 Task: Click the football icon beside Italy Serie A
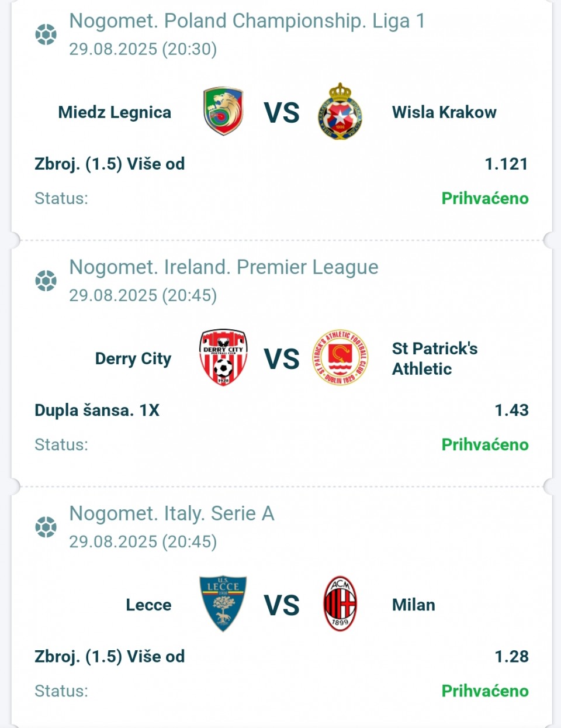46,527
